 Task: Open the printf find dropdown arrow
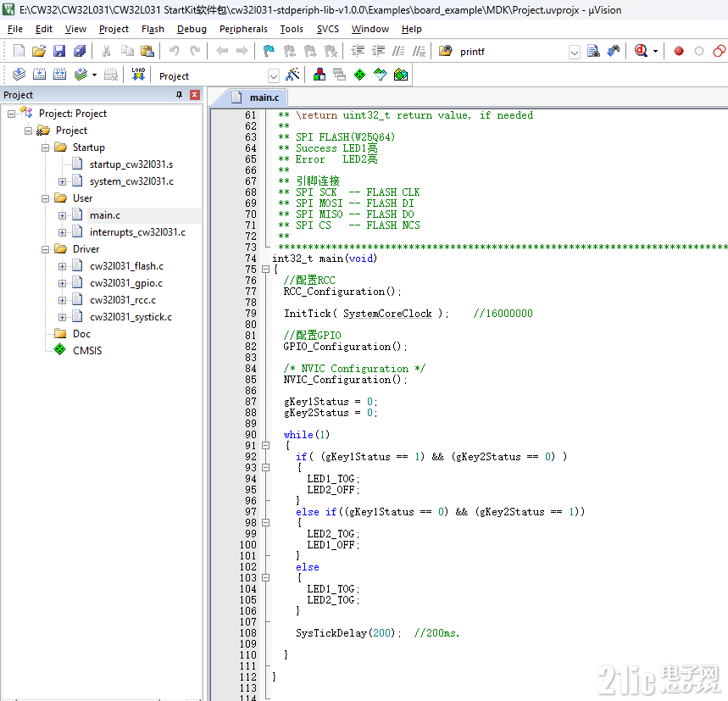coord(575,52)
